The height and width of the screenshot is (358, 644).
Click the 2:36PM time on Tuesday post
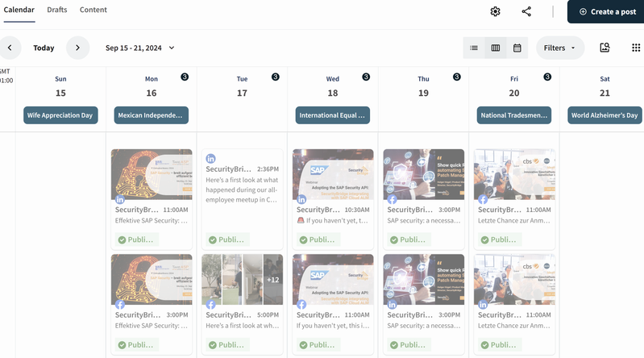(268, 169)
